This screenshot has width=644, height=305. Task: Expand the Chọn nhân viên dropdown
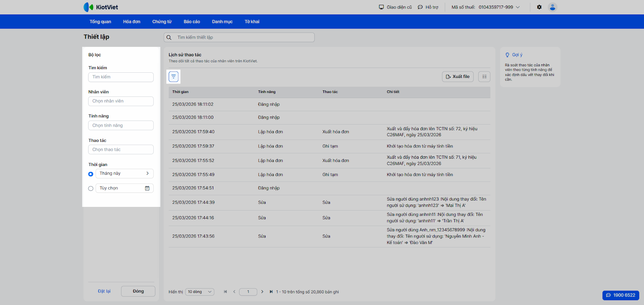click(x=121, y=101)
